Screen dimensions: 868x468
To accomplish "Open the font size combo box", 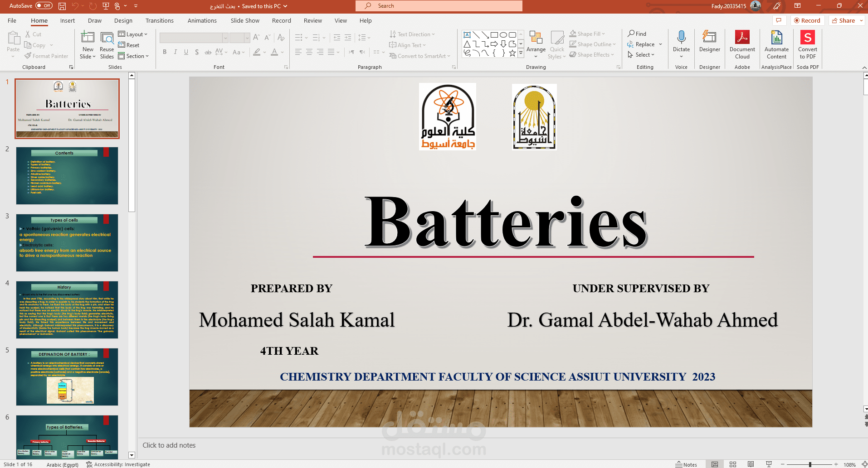I will pyautogui.click(x=240, y=38).
